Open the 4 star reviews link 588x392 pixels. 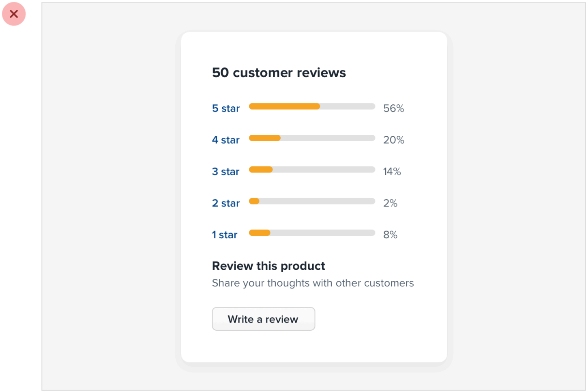click(225, 140)
